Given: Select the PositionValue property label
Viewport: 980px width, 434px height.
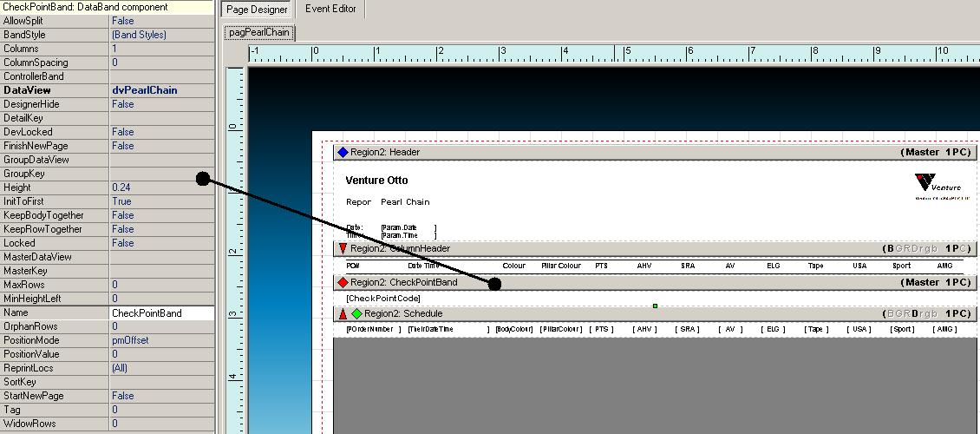Looking at the screenshot, I should tap(31, 354).
